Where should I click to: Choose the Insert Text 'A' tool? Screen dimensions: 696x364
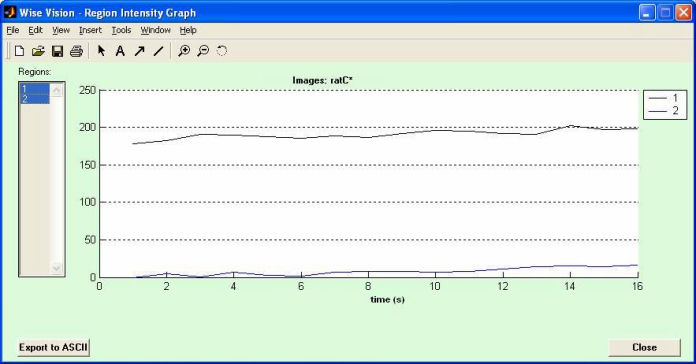pyautogui.click(x=120, y=51)
